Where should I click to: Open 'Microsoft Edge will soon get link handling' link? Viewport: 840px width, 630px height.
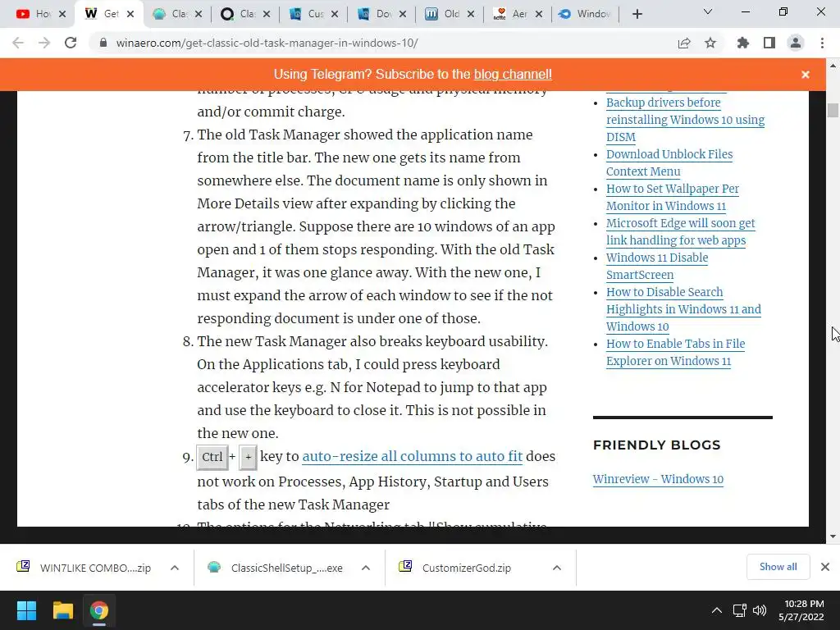click(x=680, y=231)
